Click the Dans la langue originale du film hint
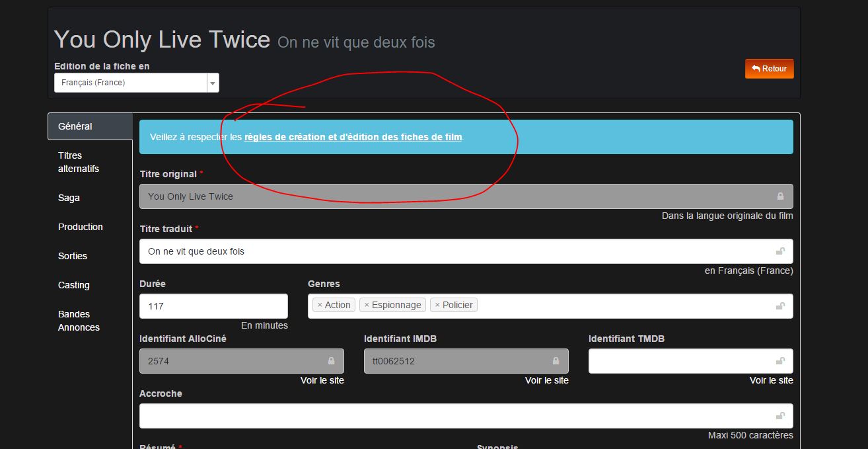Viewport: 868px width, 449px height. point(727,216)
